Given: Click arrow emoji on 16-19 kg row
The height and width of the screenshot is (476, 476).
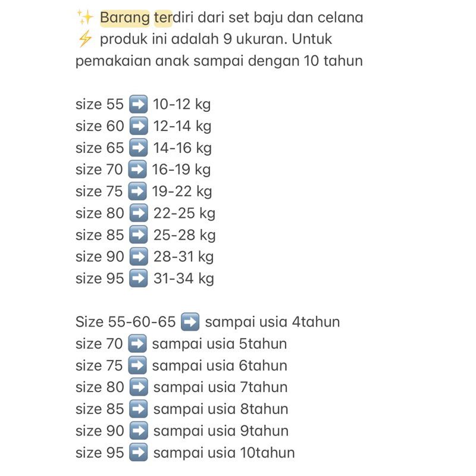Looking at the screenshot, I should point(137,170).
